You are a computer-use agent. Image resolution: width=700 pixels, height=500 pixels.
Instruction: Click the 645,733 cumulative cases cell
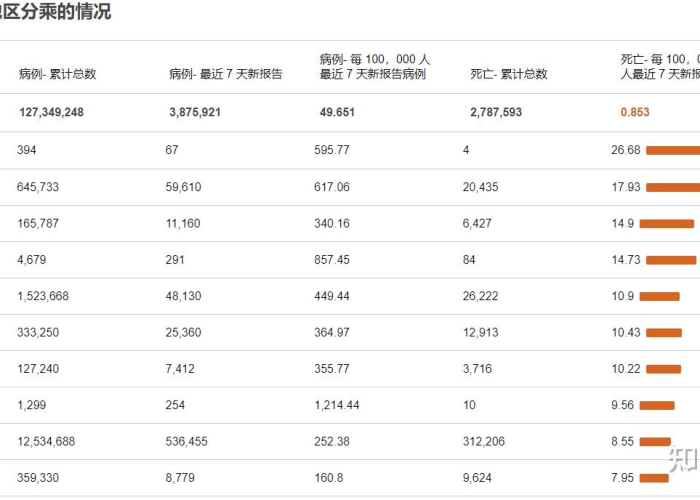pos(38,187)
